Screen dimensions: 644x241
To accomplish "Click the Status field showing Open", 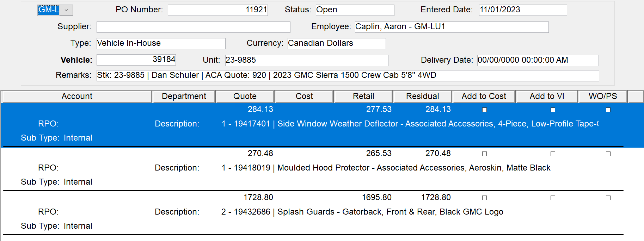I will (x=355, y=10).
